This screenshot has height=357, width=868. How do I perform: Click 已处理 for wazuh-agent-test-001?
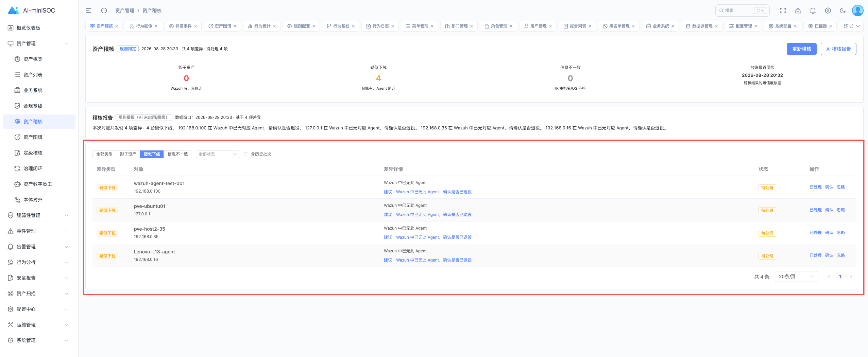[815, 187]
